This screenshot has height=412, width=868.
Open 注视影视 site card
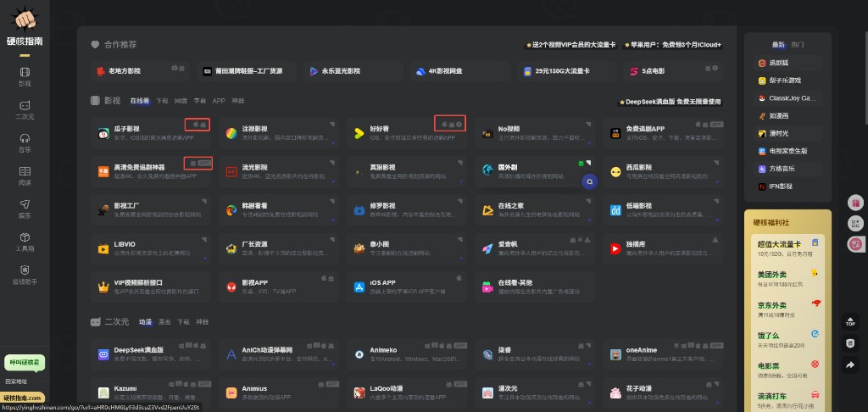278,133
